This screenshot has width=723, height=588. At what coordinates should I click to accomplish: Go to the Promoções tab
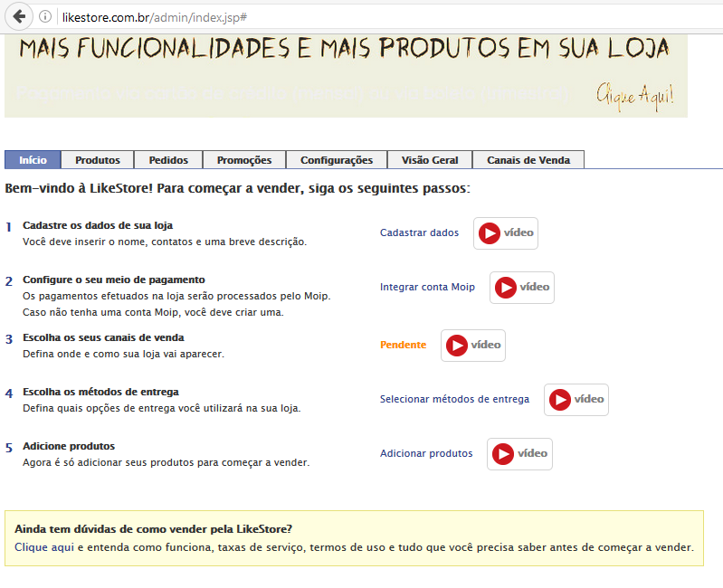244,160
